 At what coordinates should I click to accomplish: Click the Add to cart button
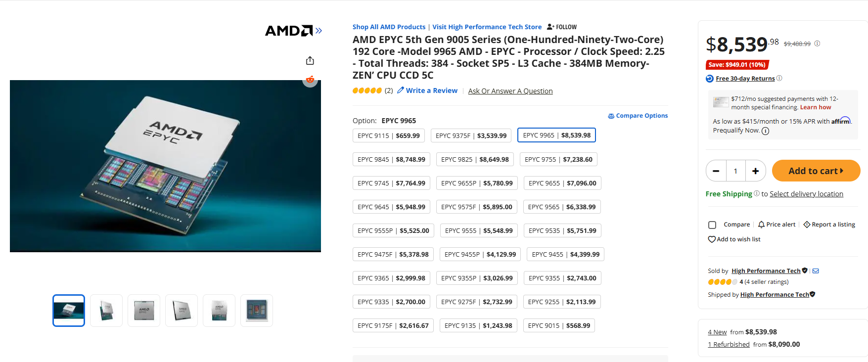click(816, 171)
